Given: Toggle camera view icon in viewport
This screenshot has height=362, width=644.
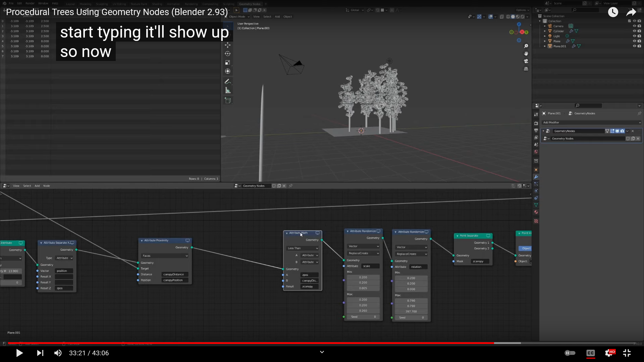Looking at the screenshot, I should [x=526, y=61].
